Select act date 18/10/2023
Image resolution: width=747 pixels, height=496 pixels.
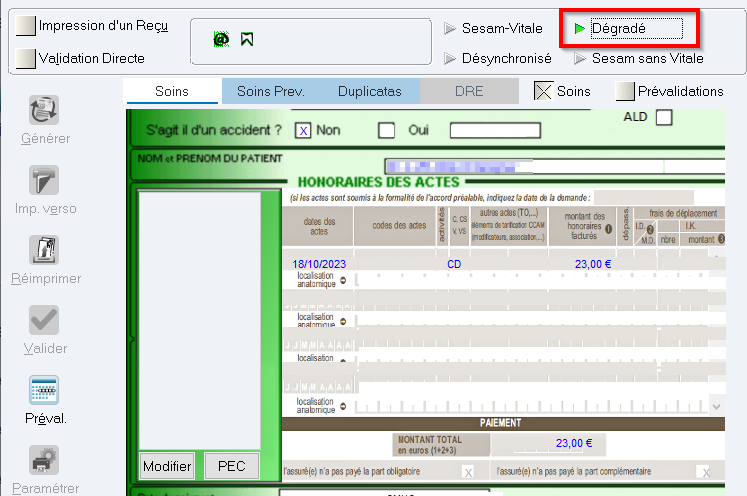(x=319, y=264)
